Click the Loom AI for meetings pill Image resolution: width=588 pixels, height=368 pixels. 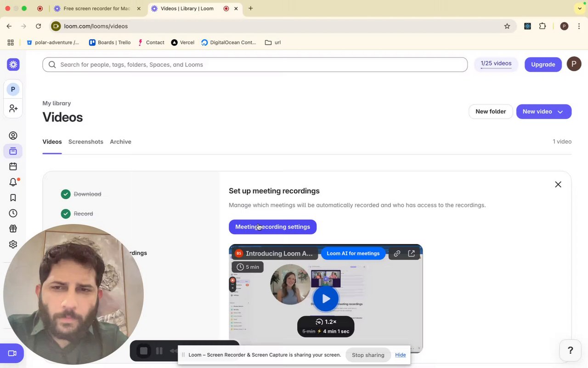tap(353, 253)
